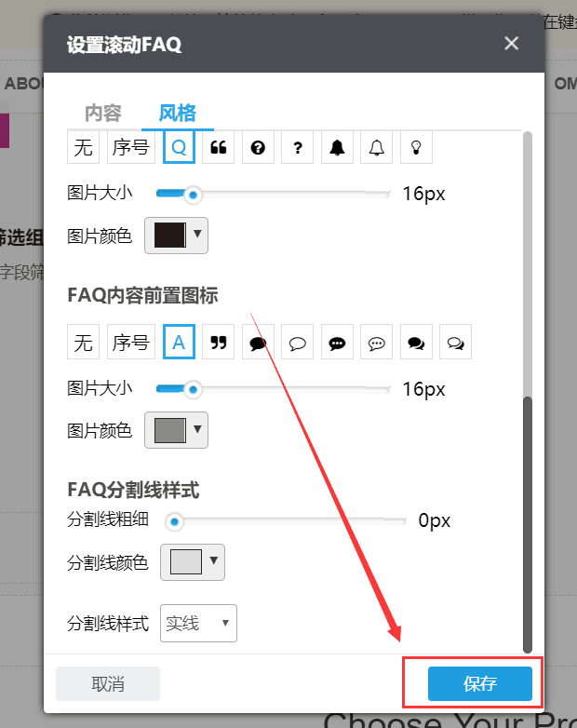This screenshot has height=728, width=577.
Task: Expand the 分割线颜色 color picker dropdown
Action: pyautogui.click(x=193, y=562)
